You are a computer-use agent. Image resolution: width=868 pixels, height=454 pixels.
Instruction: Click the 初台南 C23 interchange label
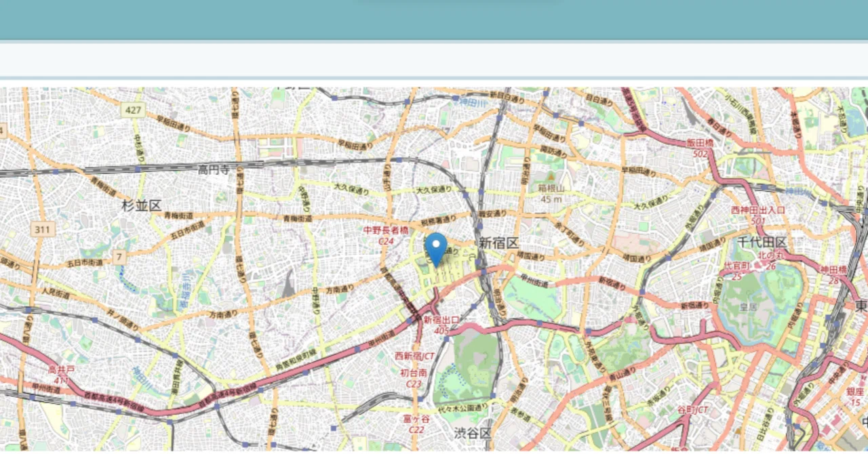[x=414, y=377]
